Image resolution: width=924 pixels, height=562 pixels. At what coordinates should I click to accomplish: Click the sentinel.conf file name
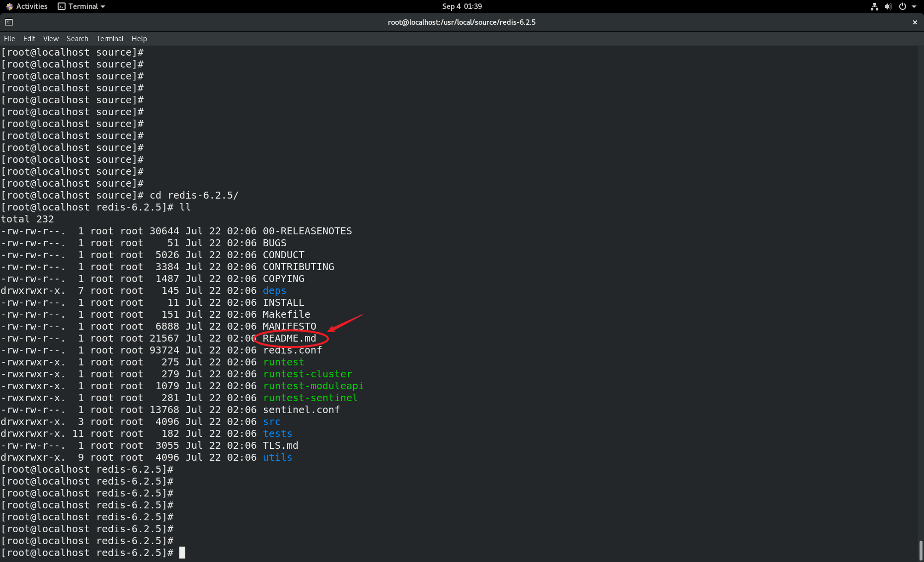pos(302,410)
